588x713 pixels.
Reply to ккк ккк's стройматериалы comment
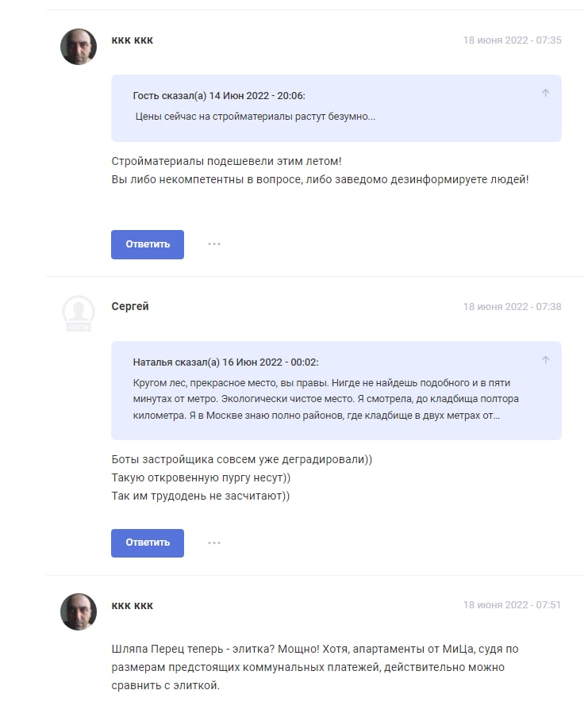[148, 244]
